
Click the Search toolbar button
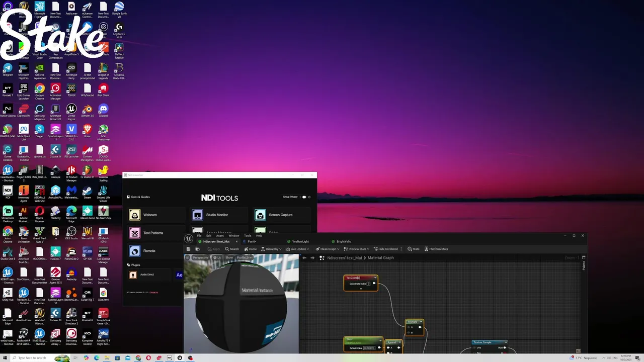(x=232, y=249)
